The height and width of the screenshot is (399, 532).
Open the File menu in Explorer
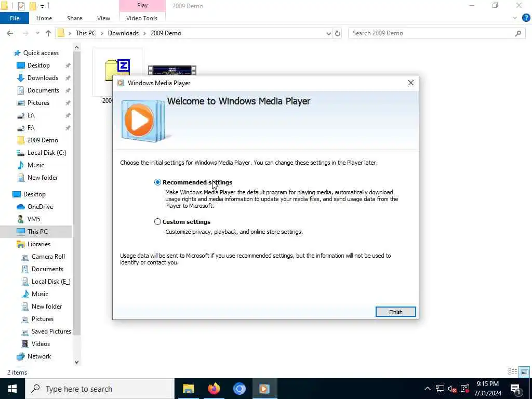point(15,18)
